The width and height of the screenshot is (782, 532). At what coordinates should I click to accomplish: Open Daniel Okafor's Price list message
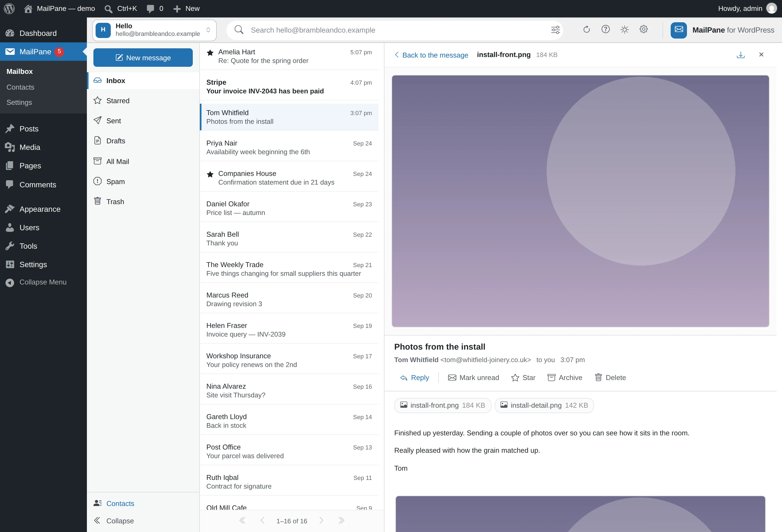click(289, 208)
